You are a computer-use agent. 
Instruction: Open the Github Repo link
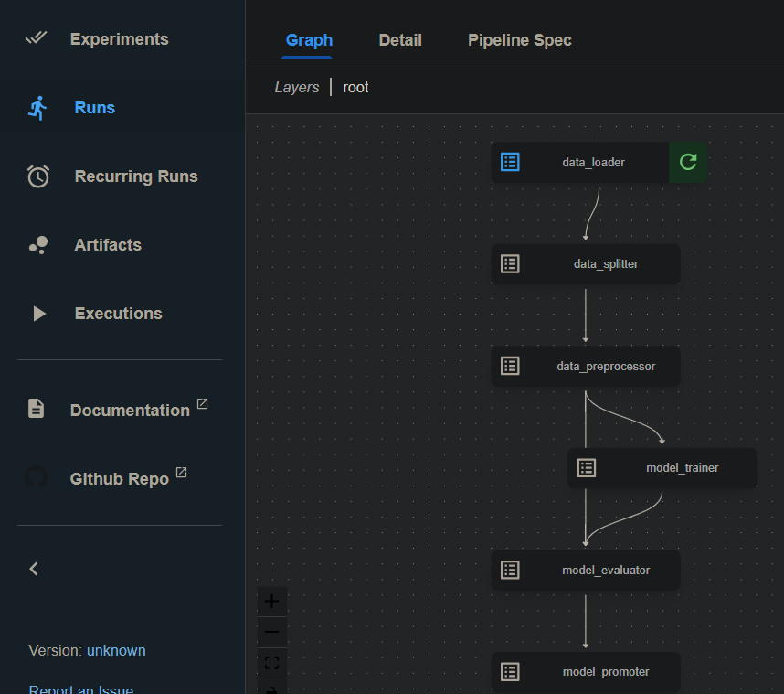[x=119, y=478]
